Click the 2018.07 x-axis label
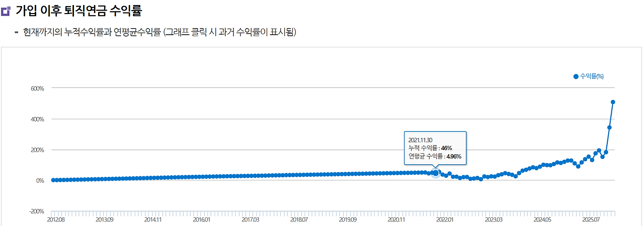This screenshot has width=644, height=226. click(x=299, y=219)
